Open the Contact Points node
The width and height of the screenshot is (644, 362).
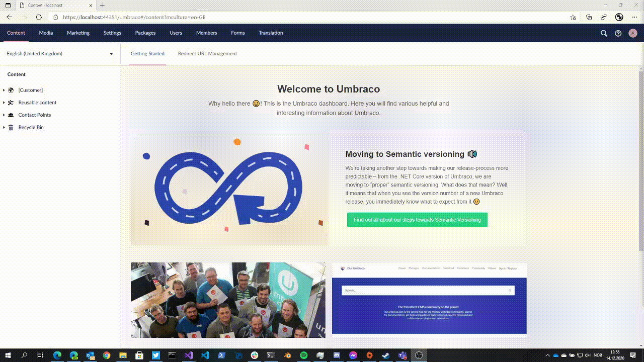[x=35, y=115]
